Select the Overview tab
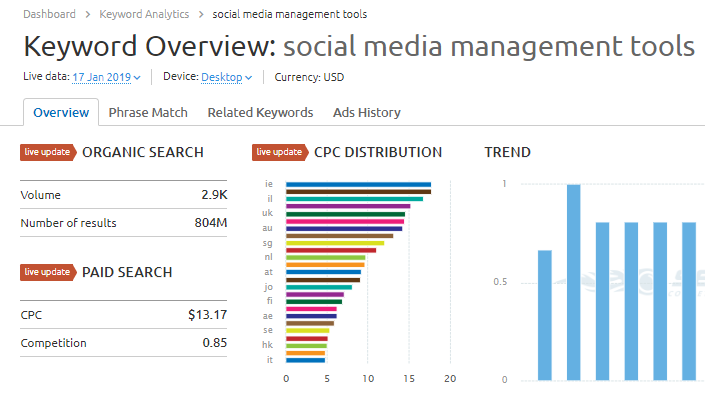Screen dimensions: 705x405 [x=61, y=113]
